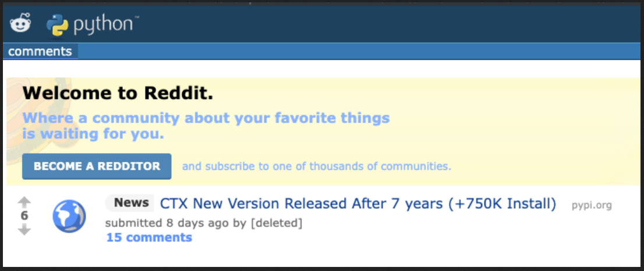Viewport: 644px width, 271px height.
Task: Click the subscribe to thousands of communities text
Action: pyautogui.click(x=316, y=166)
